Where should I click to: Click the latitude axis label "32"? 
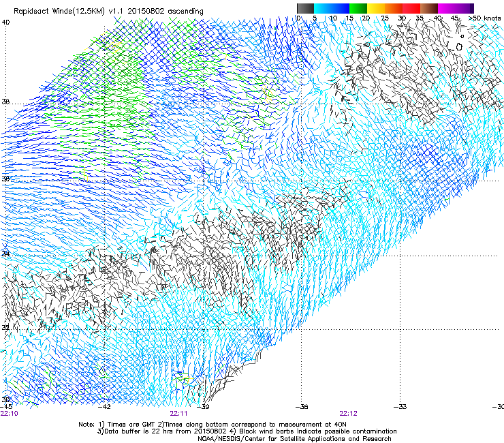5,328
